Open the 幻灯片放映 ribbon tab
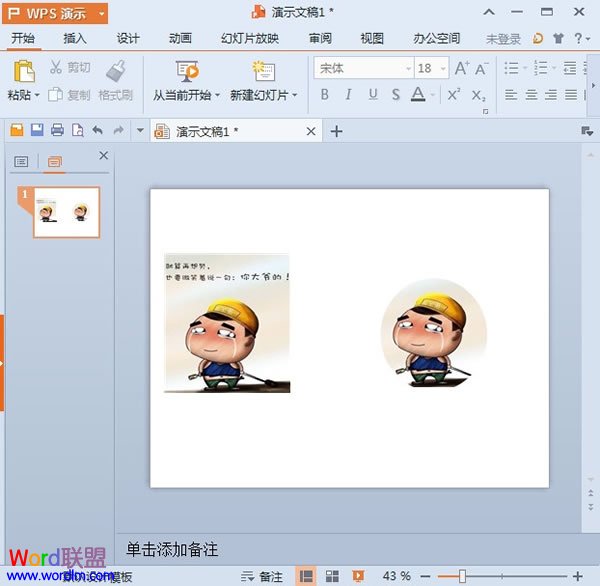The height and width of the screenshot is (586, 600). (249, 38)
